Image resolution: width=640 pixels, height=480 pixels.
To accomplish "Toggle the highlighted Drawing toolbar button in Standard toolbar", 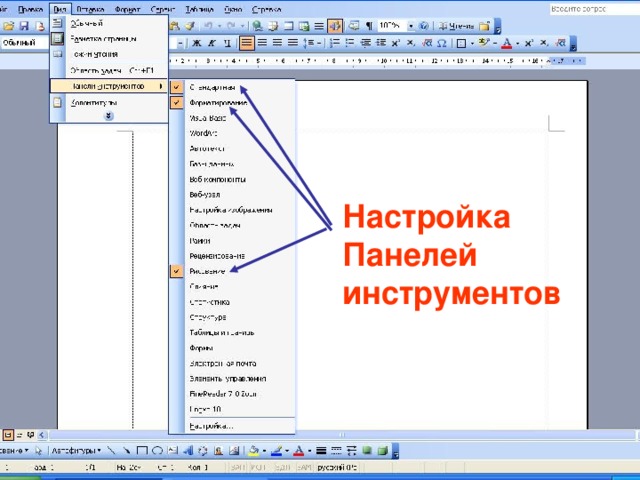I will coord(335,26).
